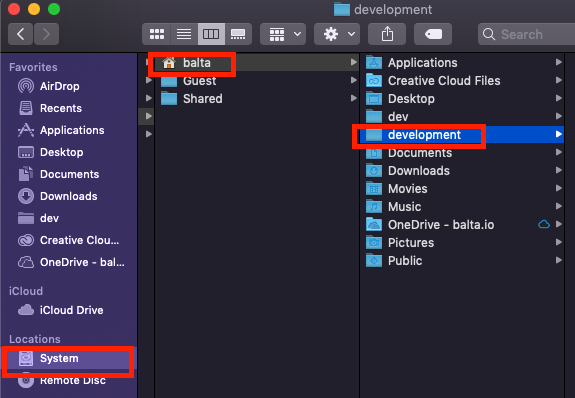Viewport: 575px width, 398px height.
Task: Open Creative Cloud Files folder in the right column
Action: (x=462, y=80)
